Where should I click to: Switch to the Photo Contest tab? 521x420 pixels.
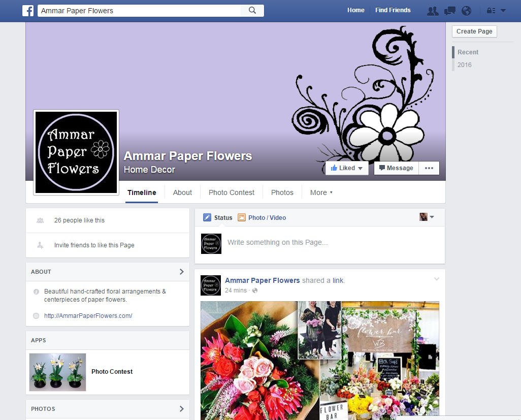pyautogui.click(x=232, y=192)
